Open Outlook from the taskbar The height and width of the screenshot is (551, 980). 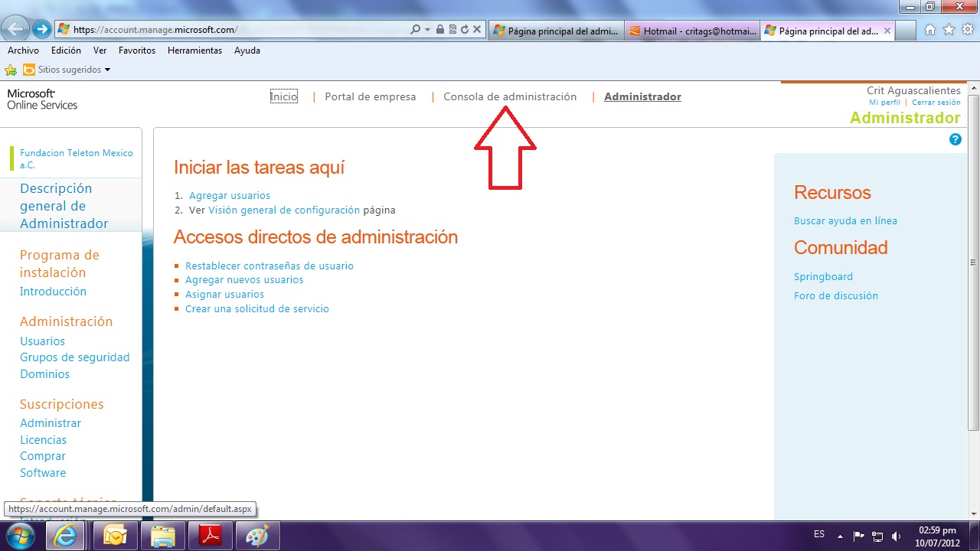(116, 536)
